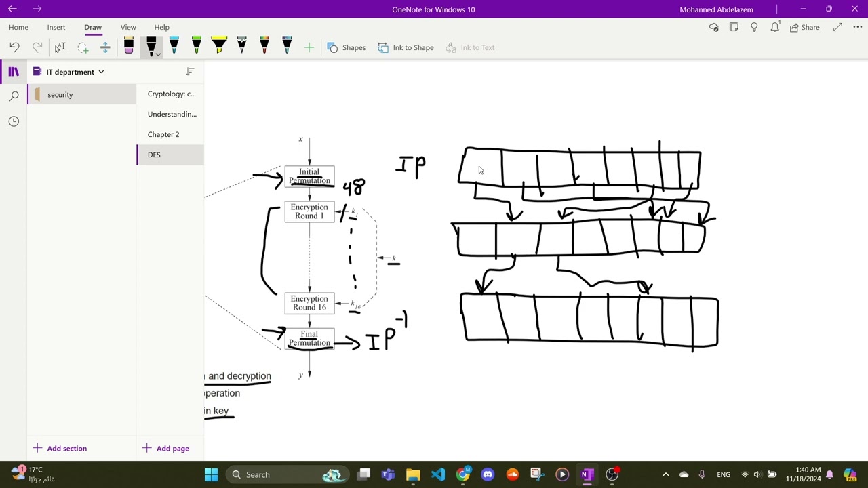
Task: Click Add page button
Action: click(165, 448)
